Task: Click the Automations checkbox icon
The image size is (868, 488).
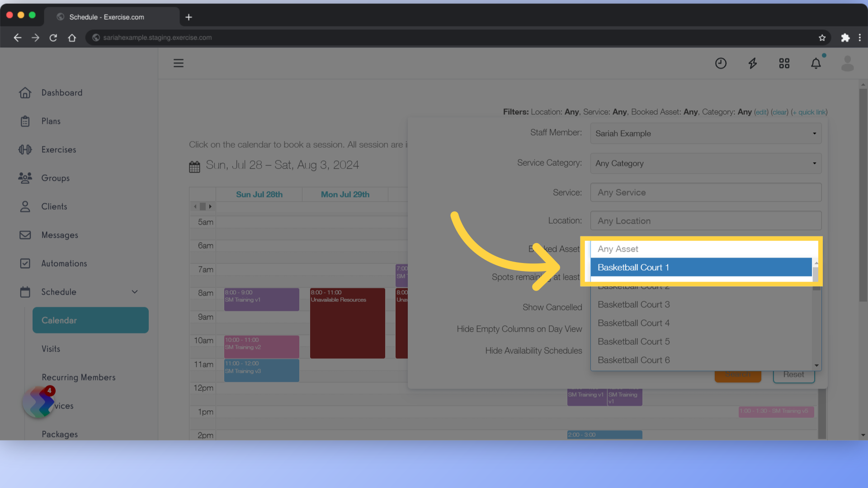Action: 25,263
